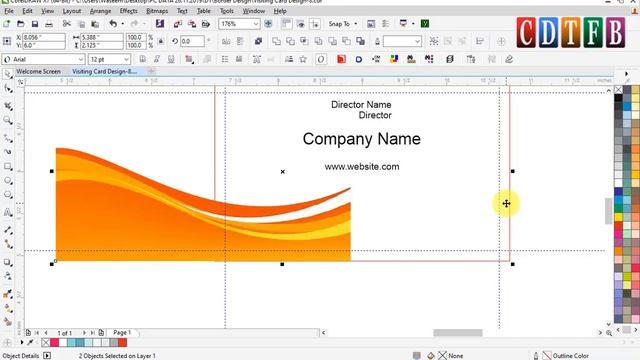Toggle bold text formatting
The width and height of the screenshot is (640, 360).
coord(142,59)
